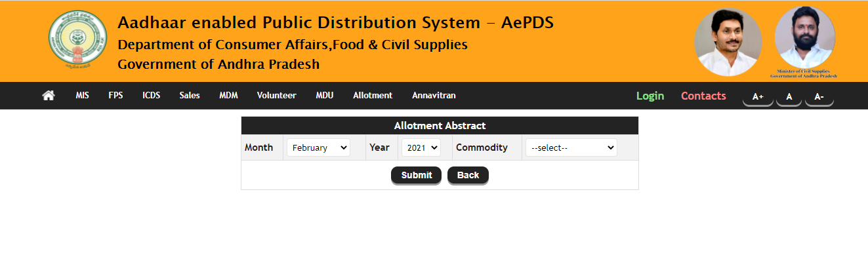Reset font size with the A button
Image resolution: width=868 pixels, height=253 pixels.
click(789, 96)
